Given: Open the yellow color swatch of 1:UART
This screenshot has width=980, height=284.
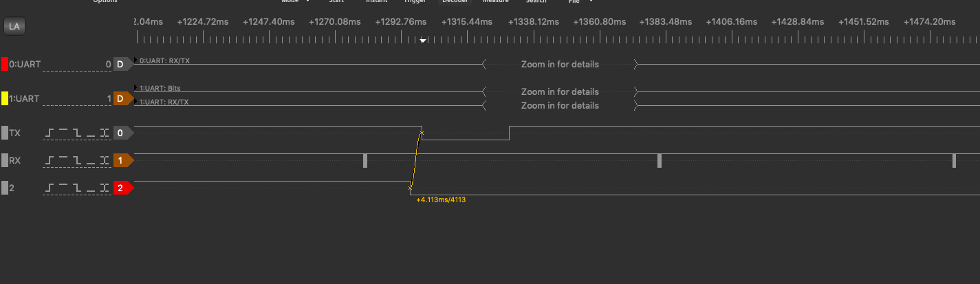Looking at the screenshot, I should tap(5, 98).
